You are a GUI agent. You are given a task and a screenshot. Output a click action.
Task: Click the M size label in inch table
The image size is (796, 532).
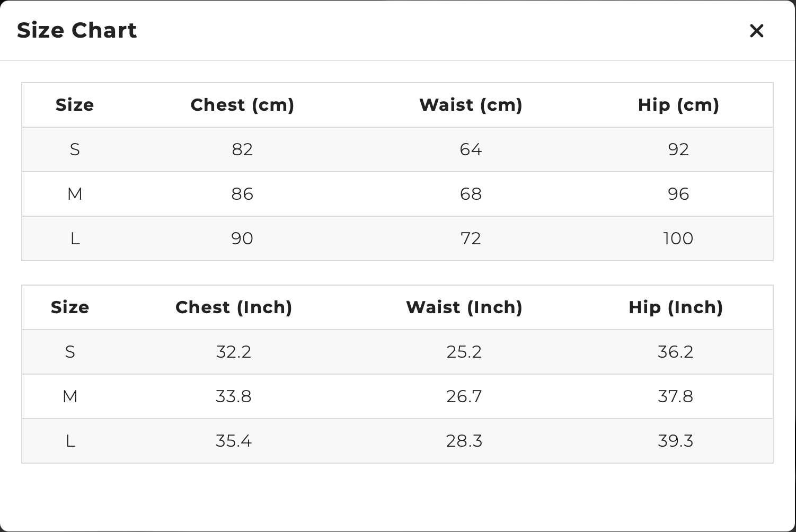(70, 396)
